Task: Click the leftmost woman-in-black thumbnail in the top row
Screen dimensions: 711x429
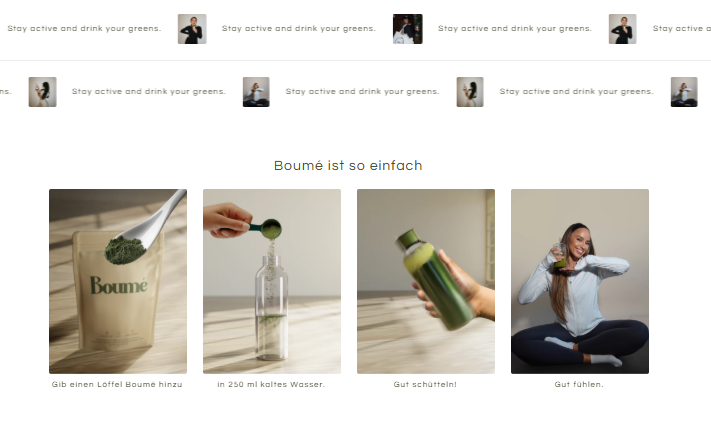Action: [192, 29]
